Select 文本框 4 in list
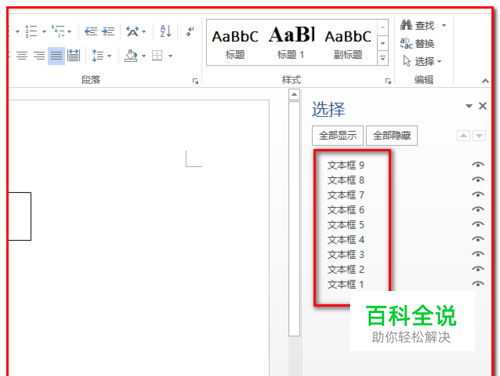Image resolution: width=500 pixels, height=376 pixels. pyautogui.click(x=346, y=240)
